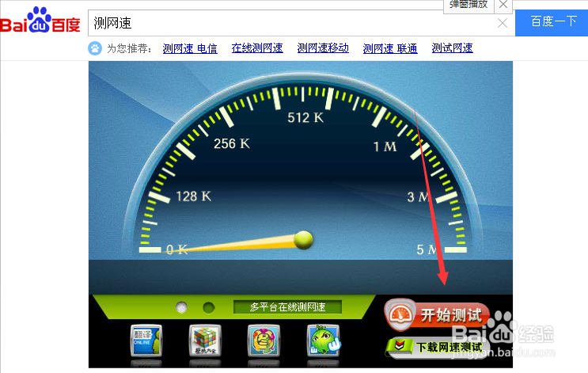Screen dimensions: 588x373
Task: Select the green indicator dot
Action: 208,308
